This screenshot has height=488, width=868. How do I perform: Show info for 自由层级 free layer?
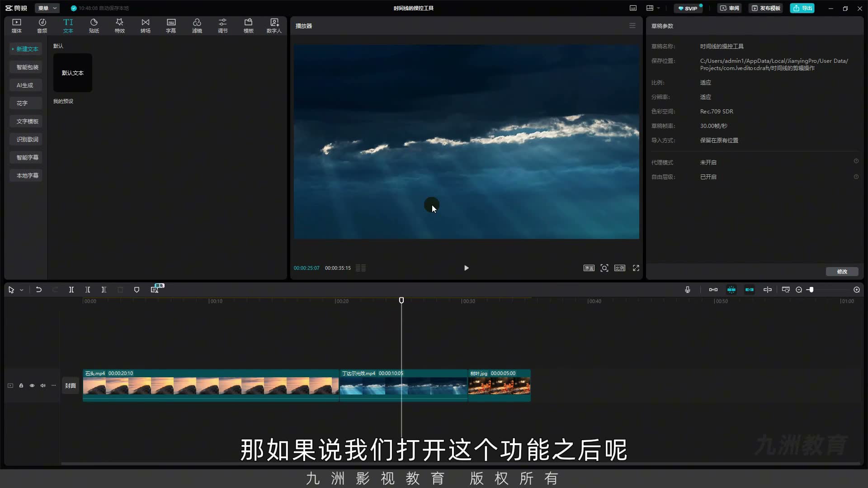click(x=856, y=177)
